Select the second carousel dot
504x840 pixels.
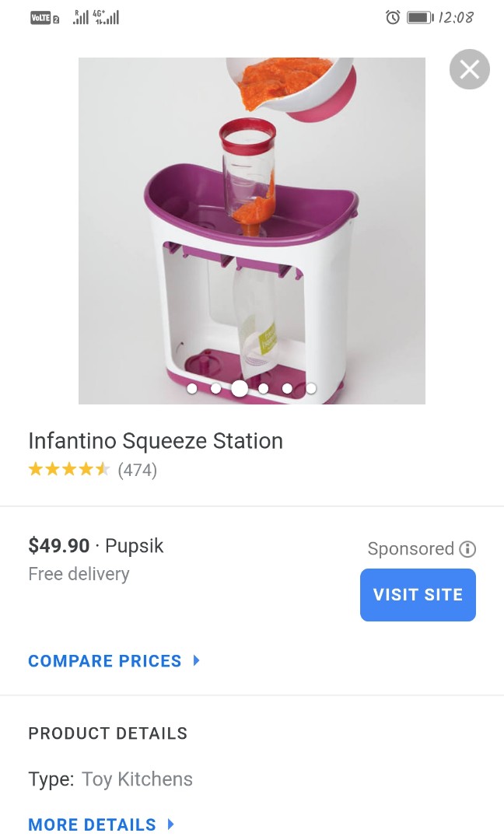215,388
